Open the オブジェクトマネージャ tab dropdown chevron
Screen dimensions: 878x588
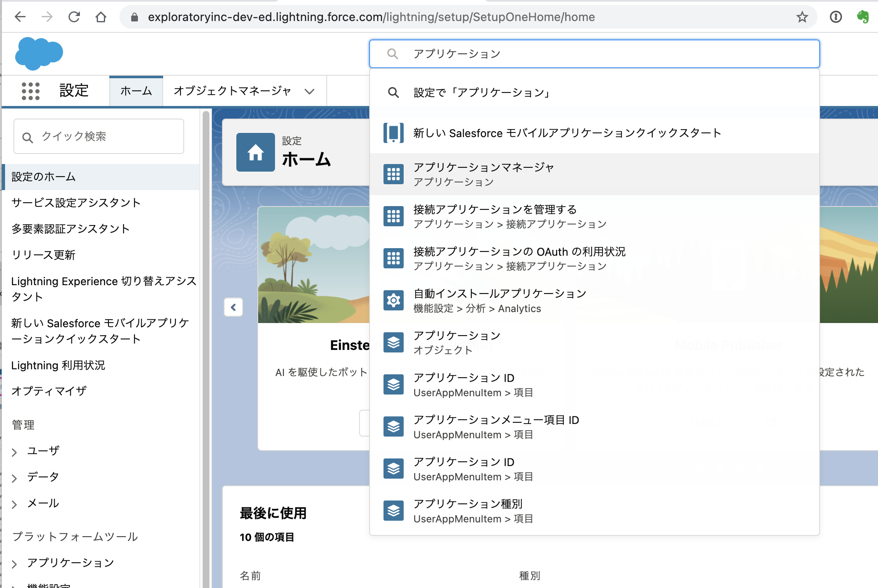pyautogui.click(x=309, y=91)
